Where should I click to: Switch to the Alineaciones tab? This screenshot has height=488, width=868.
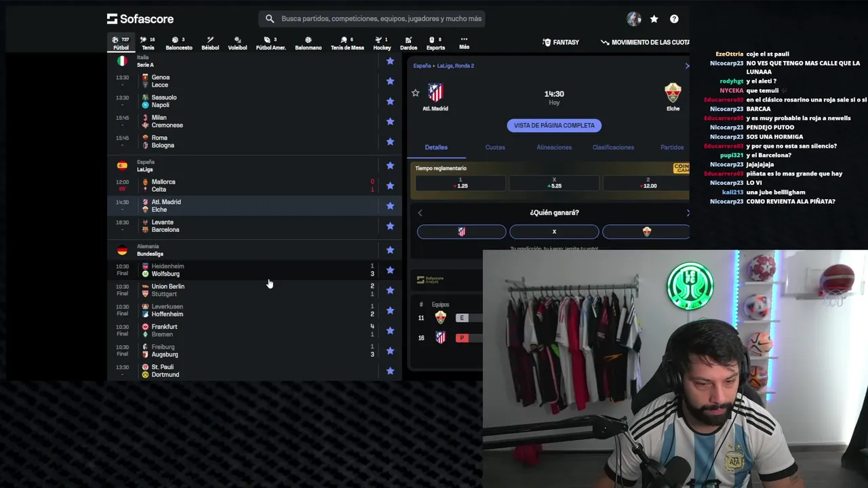(554, 147)
